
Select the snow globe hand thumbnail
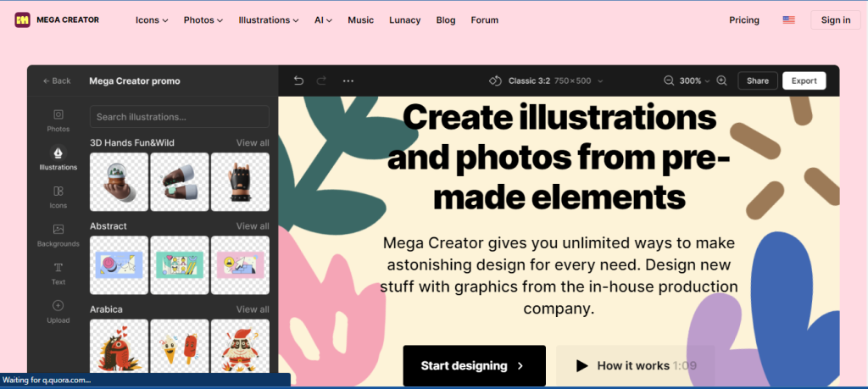pyautogui.click(x=119, y=182)
